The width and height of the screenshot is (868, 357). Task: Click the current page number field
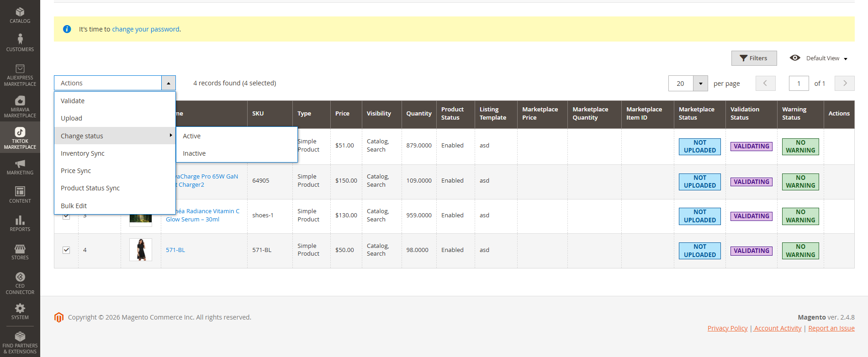pos(799,84)
